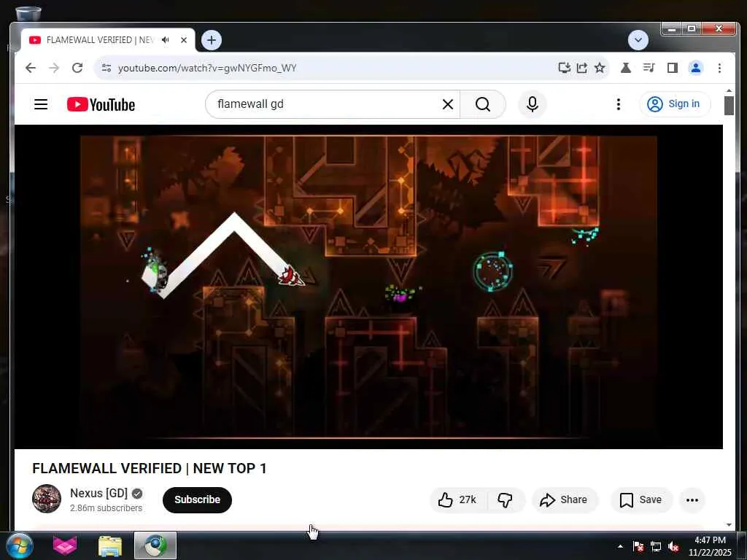The height and width of the screenshot is (560, 747).
Task: Search with your voice microphone button
Action: pyautogui.click(x=533, y=104)
